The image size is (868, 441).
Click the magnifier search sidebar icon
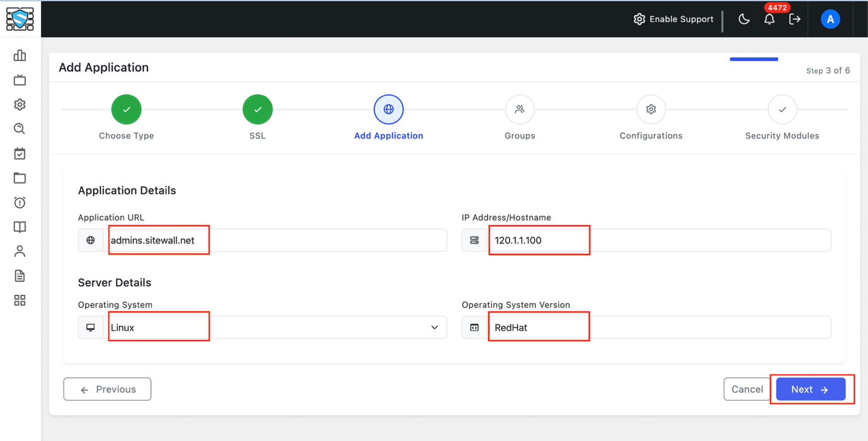[x=20, y=129]
